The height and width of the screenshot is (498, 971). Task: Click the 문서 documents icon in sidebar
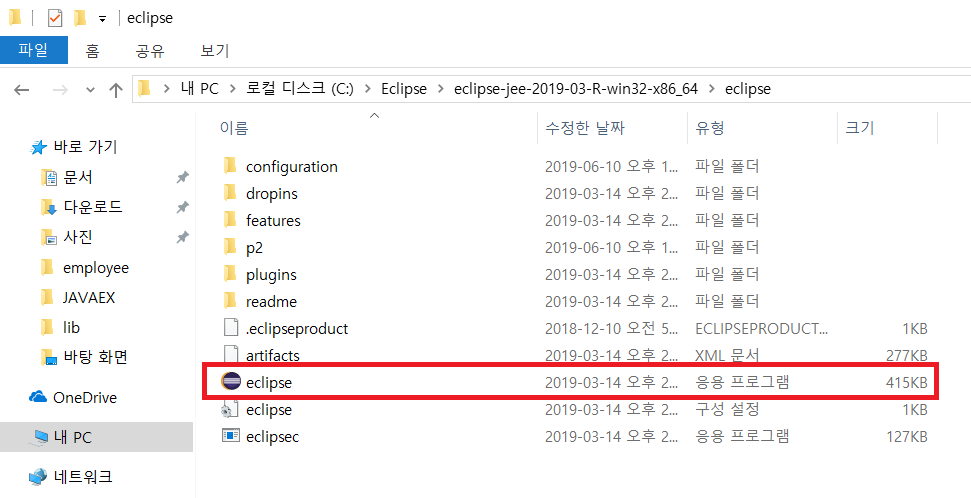tap(48, 178)
